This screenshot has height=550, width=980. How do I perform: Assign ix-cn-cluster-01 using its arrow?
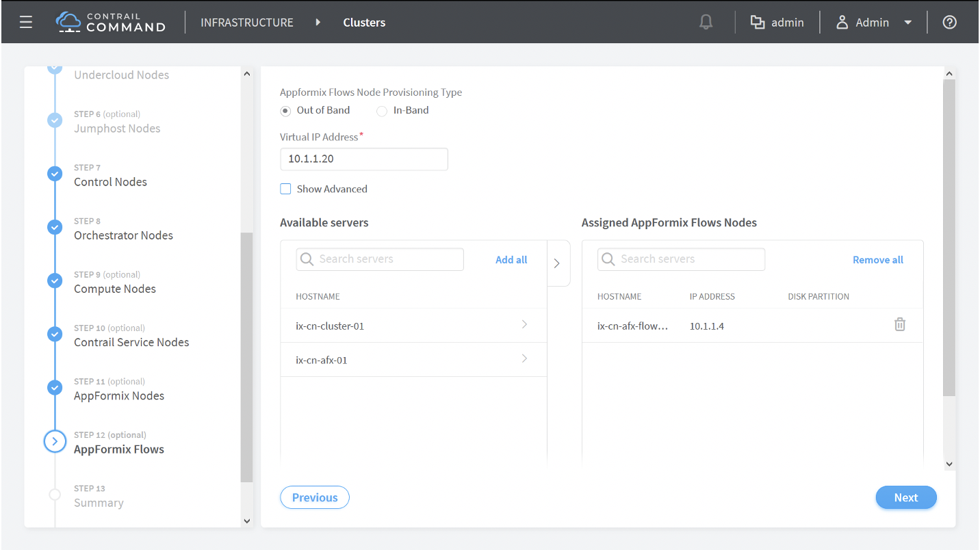[x=524, y=325]
